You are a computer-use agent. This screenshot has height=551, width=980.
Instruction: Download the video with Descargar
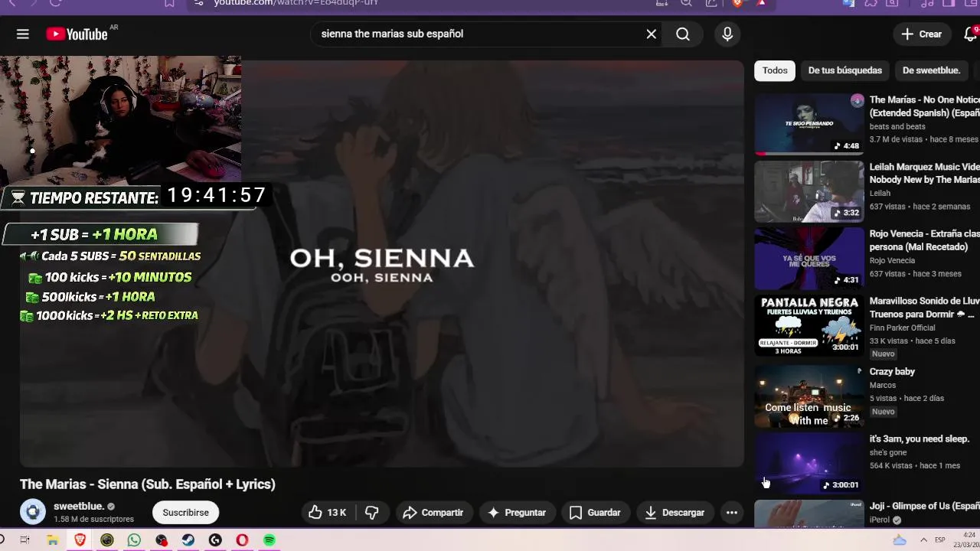pos(674,513)
